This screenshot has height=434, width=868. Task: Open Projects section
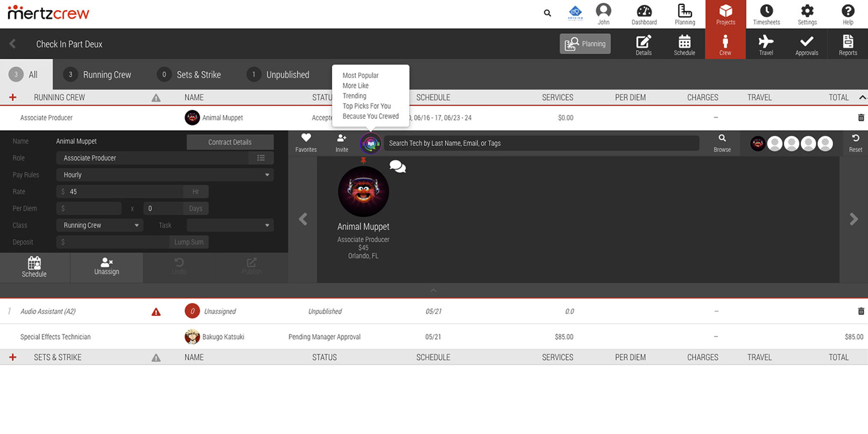[x=726, y=14]
